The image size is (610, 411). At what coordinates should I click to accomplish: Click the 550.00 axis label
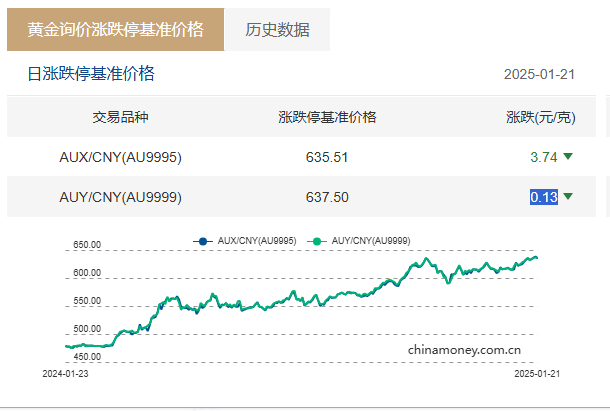click(87, 301)
